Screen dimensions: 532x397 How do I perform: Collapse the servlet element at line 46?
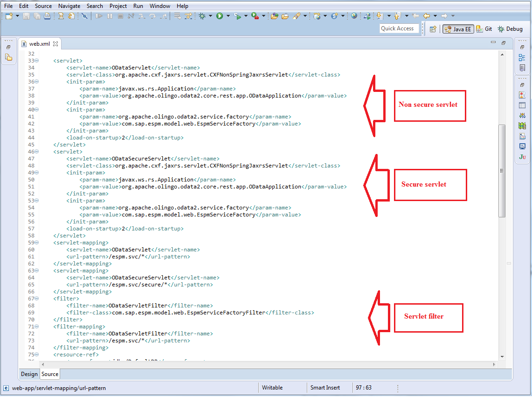point(37,152)
